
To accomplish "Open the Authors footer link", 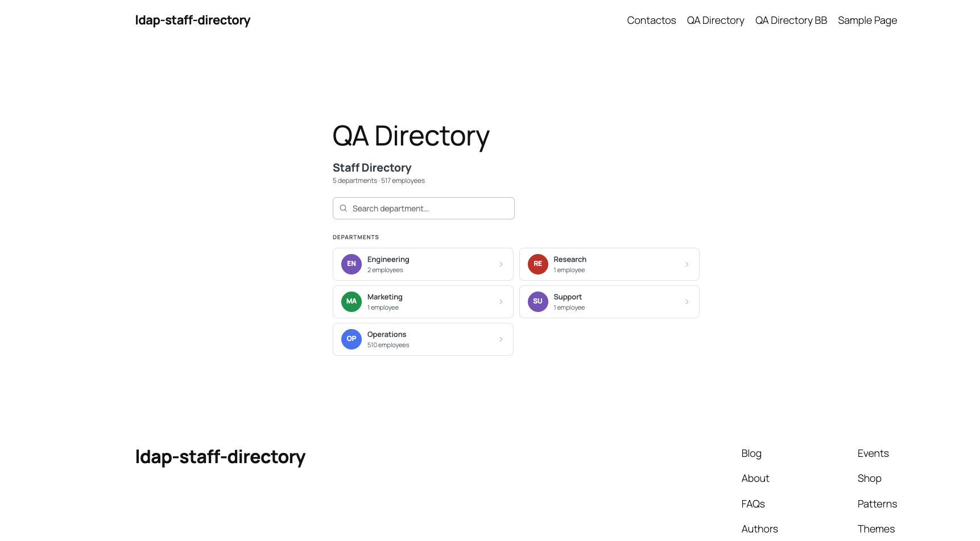I will point(759,529).
